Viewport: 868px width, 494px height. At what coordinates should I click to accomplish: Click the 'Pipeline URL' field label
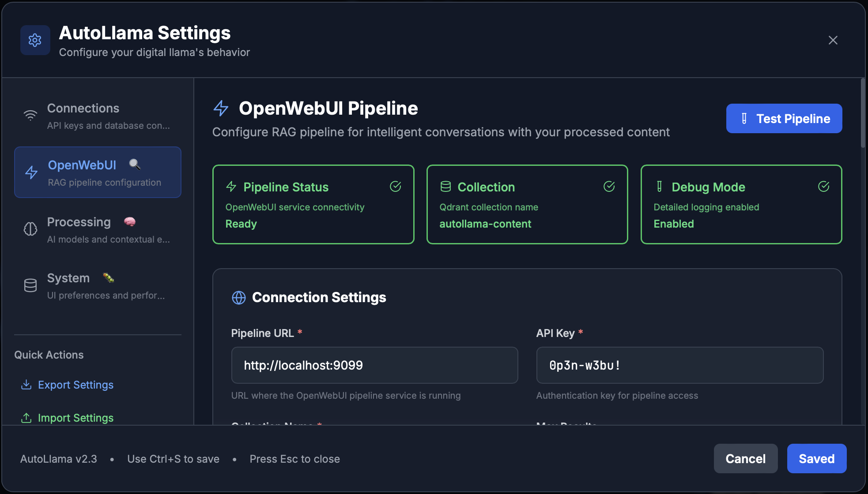click(263, 333)
